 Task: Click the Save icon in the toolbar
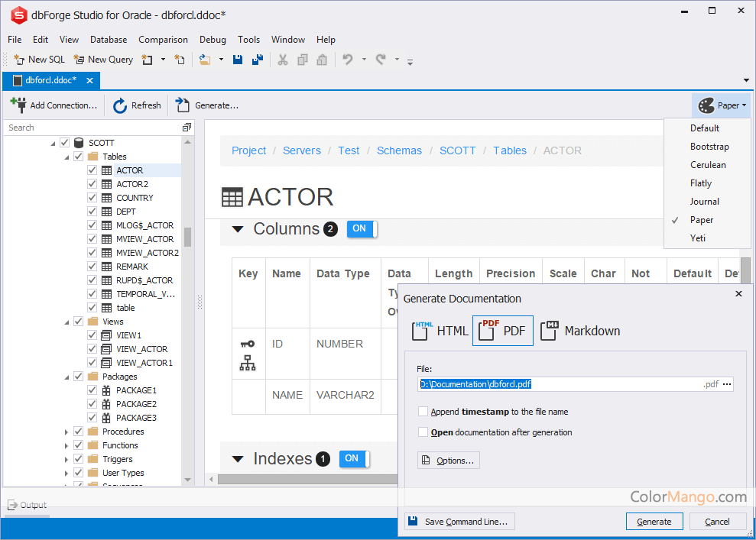pyautogui.click(x=238, y=60)
